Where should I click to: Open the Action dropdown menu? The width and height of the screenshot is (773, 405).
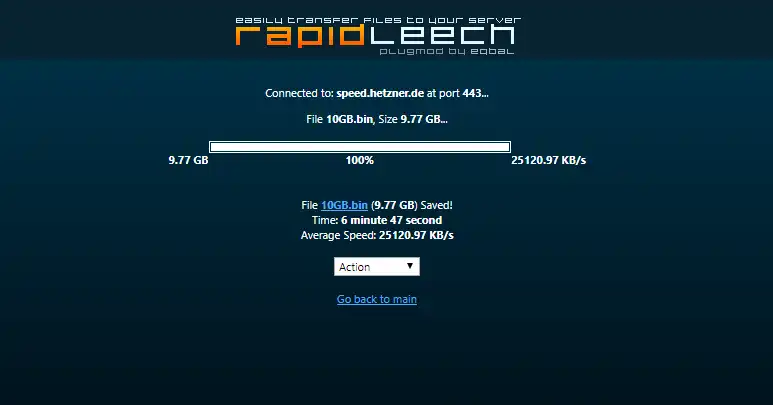coord(377,267)
